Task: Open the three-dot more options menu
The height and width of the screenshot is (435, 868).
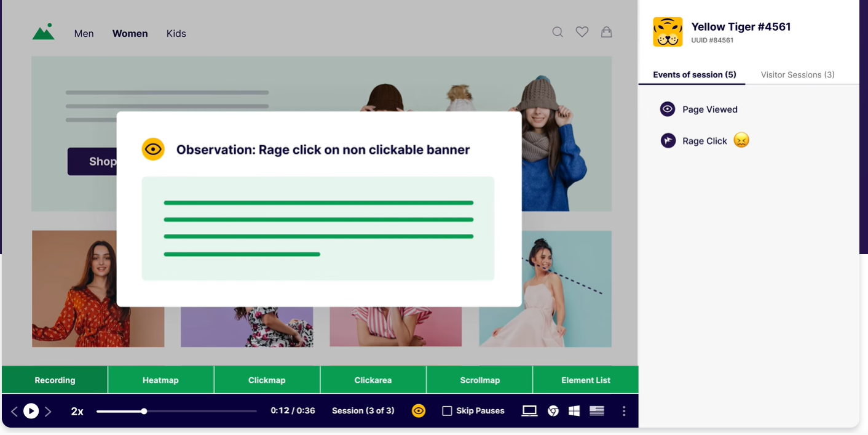Action: point(624,411)
